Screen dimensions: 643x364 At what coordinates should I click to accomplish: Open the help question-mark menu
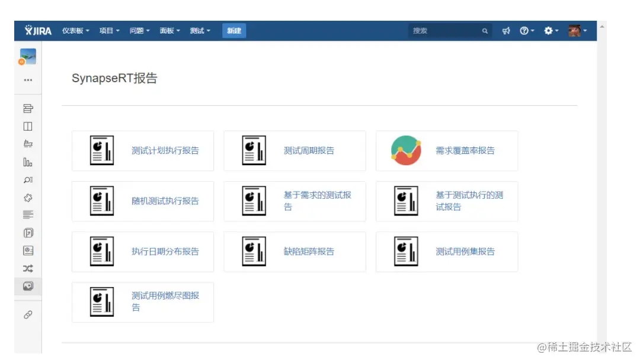coord(527,31)
